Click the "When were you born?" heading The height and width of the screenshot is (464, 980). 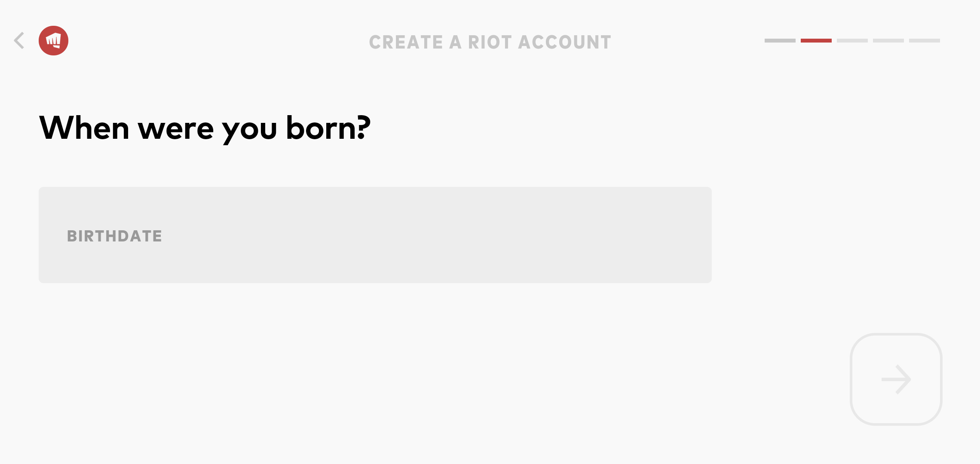tap(205, 128)
